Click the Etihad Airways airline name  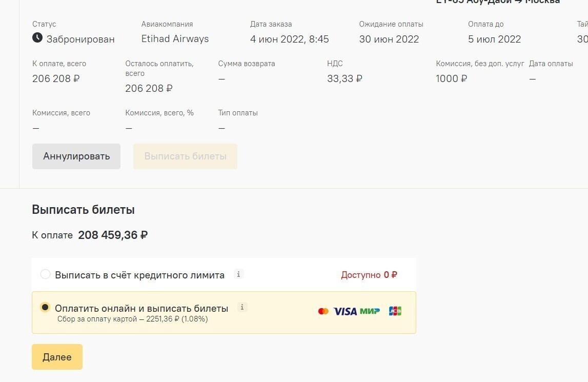tap(175, 39)
